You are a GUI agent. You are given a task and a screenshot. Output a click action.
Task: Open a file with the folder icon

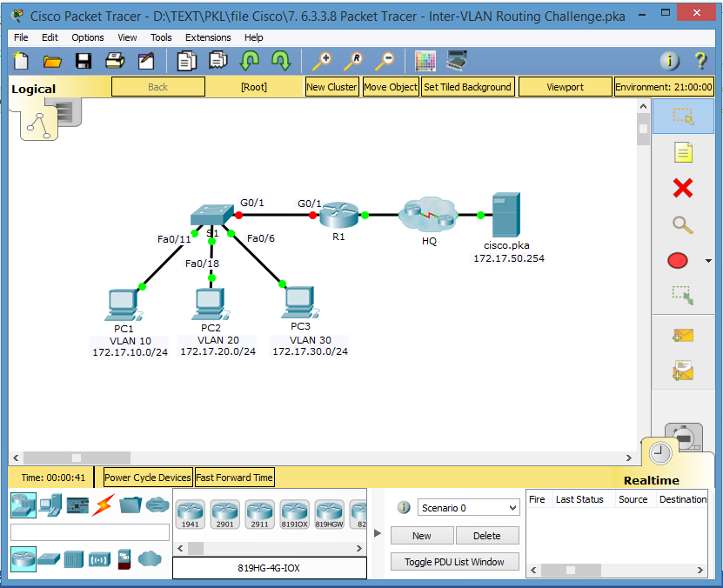[52, 61]
